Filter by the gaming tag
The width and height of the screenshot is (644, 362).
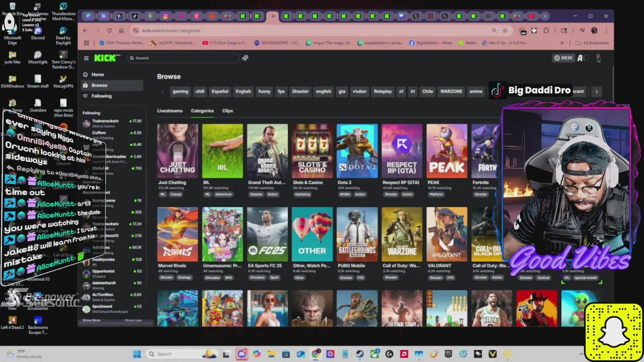tap(180, 92)
